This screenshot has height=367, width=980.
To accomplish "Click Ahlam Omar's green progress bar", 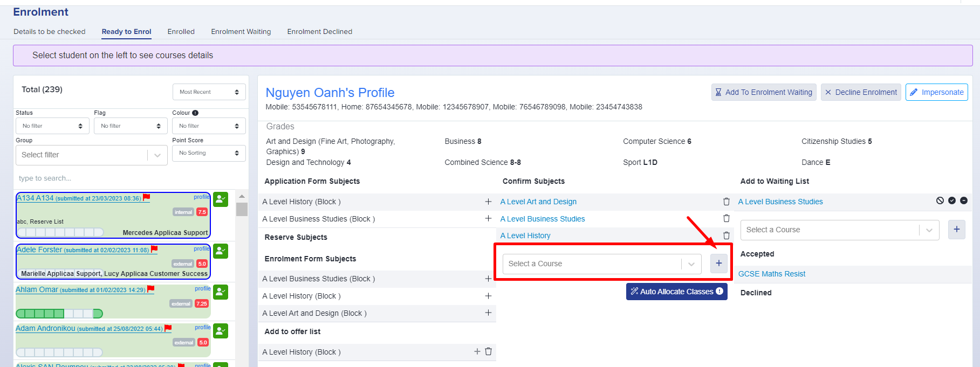I will coord(59,314).
